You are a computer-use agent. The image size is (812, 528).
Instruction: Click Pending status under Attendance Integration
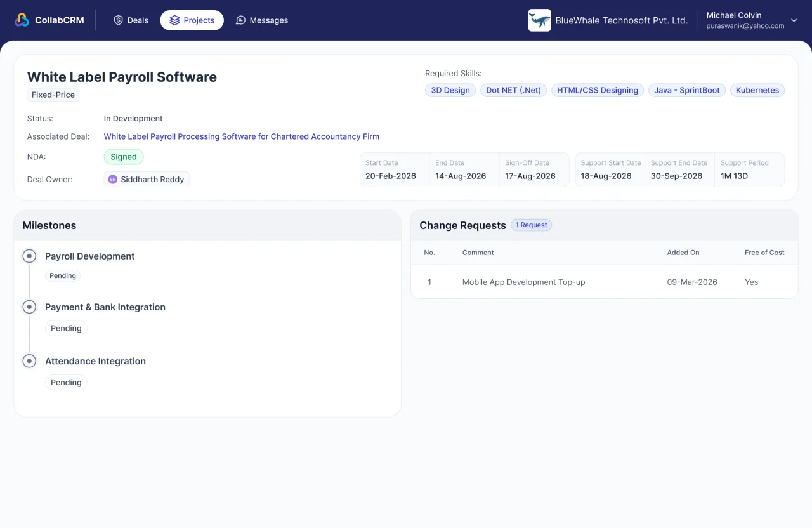click(66, 383)
